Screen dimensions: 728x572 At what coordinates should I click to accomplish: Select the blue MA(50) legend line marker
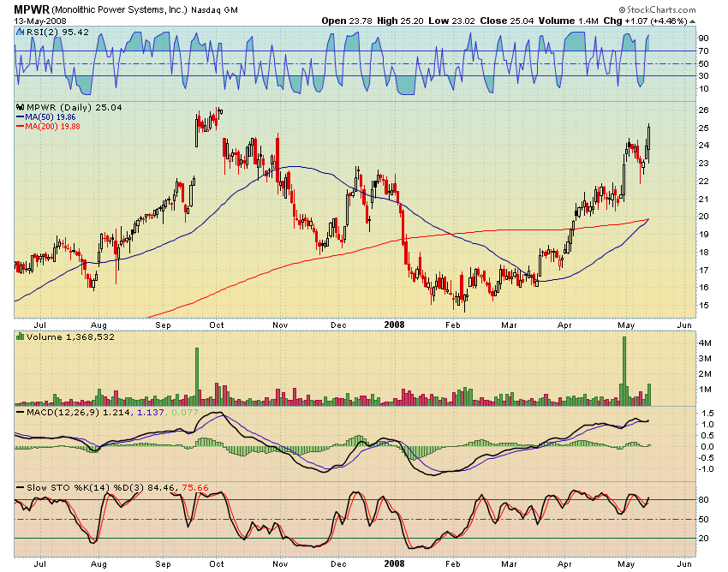[20, 117]
